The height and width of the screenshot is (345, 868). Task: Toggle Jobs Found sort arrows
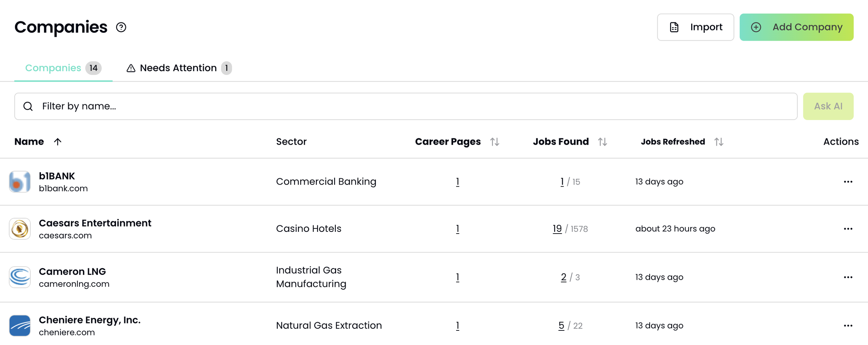pyautogui.click(x=602, y=142)
